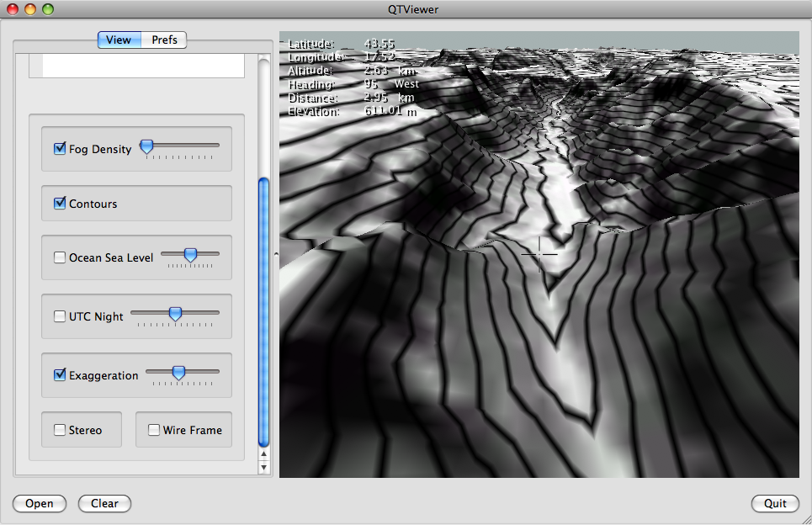Enable the Ocean Sea Level checkbox

(60, 258)
